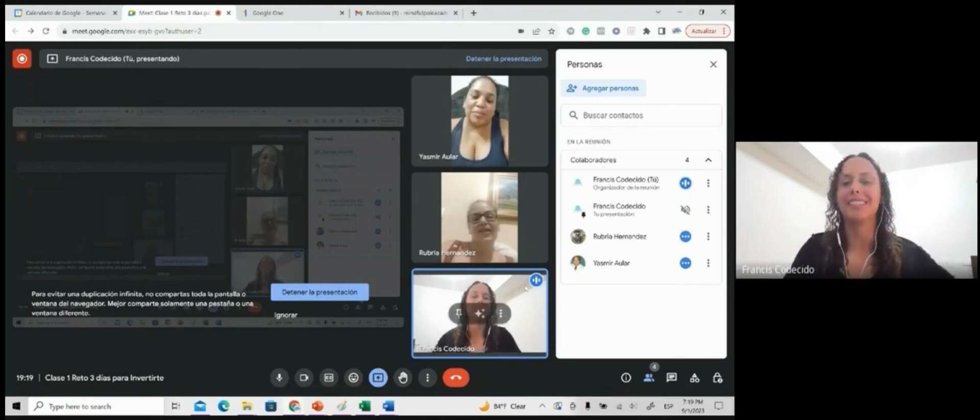This screenshot has height=420, width=980.
Task: Raise hand using the hand icon
Action: (403, 378)
